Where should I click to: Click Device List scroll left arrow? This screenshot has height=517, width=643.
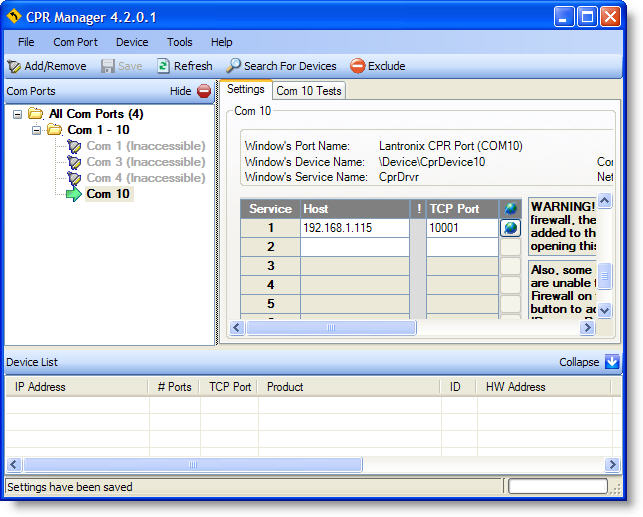[14, 464]
